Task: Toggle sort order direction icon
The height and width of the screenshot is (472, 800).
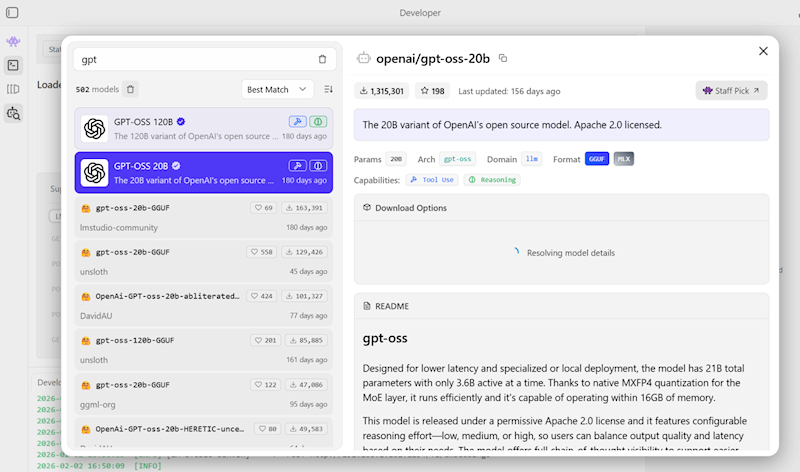Action: [328, 89]
